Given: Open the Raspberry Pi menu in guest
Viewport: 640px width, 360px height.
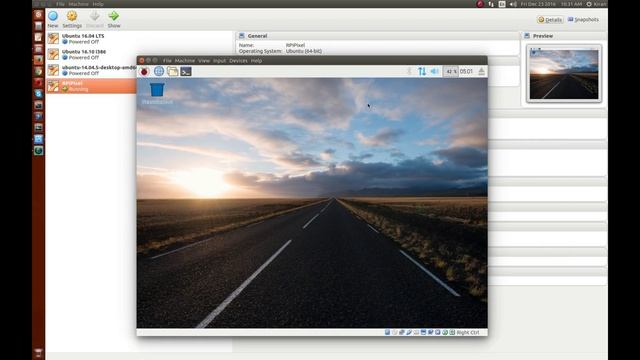Looking at the screenshot, I should click(x=144, y=71).
